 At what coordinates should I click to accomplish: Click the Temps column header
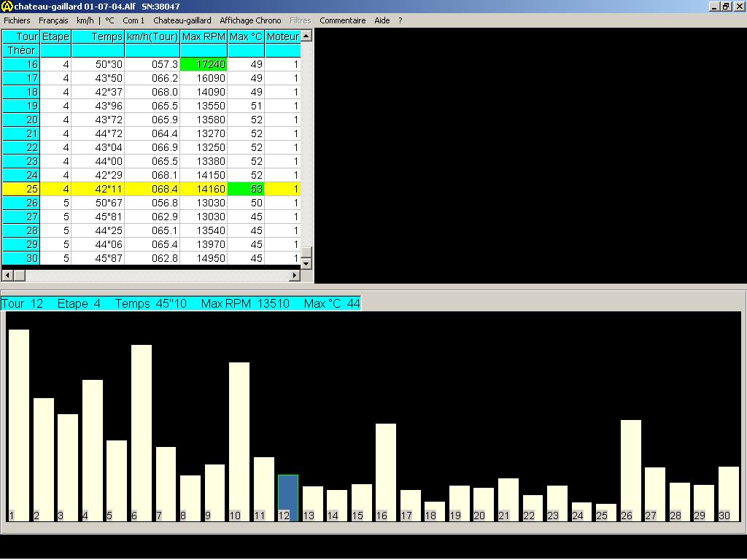tap(98, 36)
